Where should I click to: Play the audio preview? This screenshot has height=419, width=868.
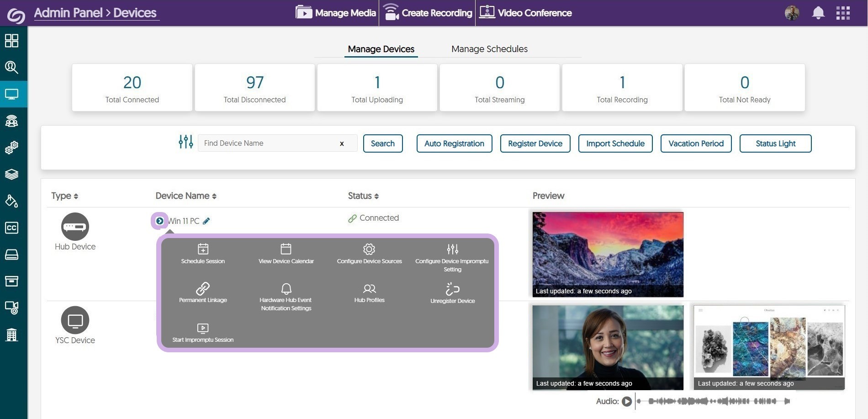point(627,401)
